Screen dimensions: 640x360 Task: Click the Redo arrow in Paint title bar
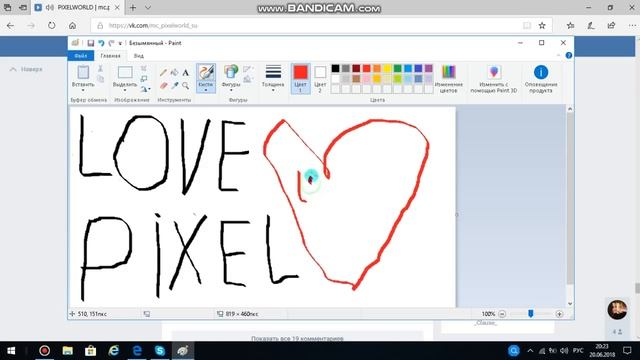coord(111,43)
